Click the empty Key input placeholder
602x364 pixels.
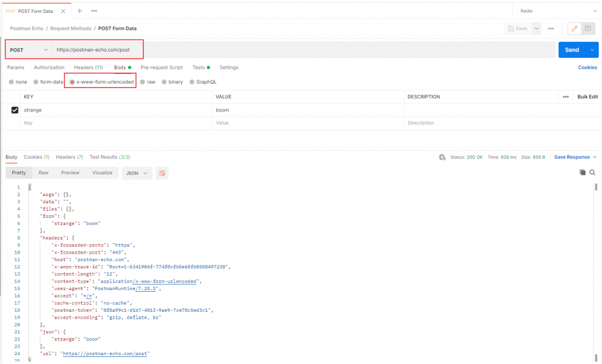(x=116, y=123)
